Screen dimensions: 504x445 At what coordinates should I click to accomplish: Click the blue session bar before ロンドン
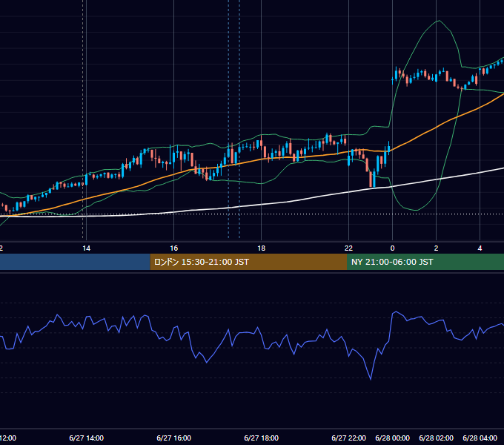pyautogui.click(x=75, y=262)
